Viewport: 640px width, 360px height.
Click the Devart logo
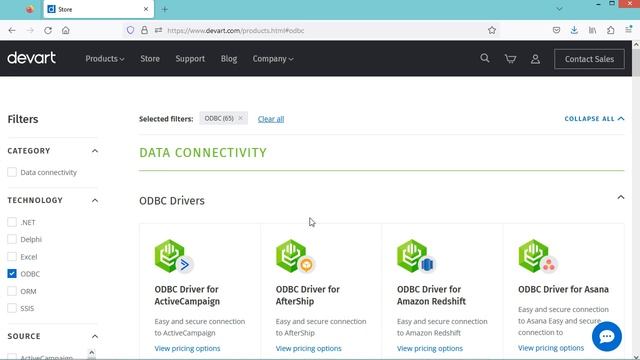click(31, 58)
